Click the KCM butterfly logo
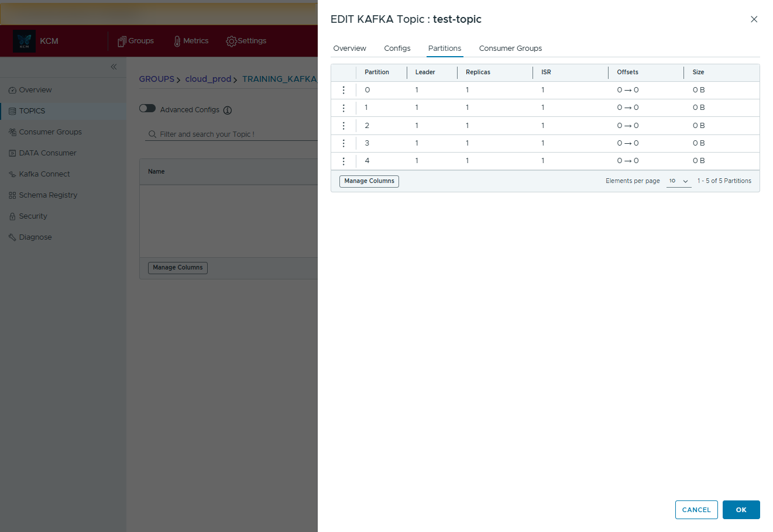The height and width of the screenshot is (532, 773). click(x=24, y=41)
